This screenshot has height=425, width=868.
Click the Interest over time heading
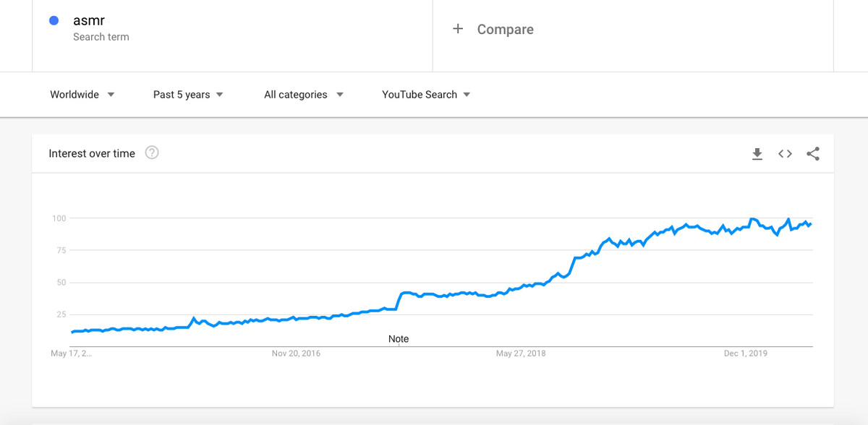[92, 153]
